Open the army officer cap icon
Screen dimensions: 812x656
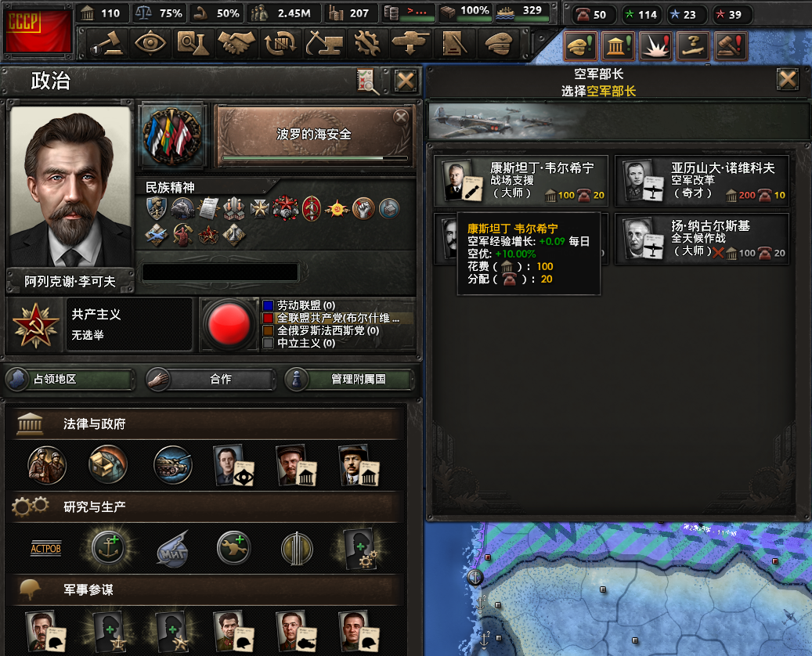click(498, 43)
